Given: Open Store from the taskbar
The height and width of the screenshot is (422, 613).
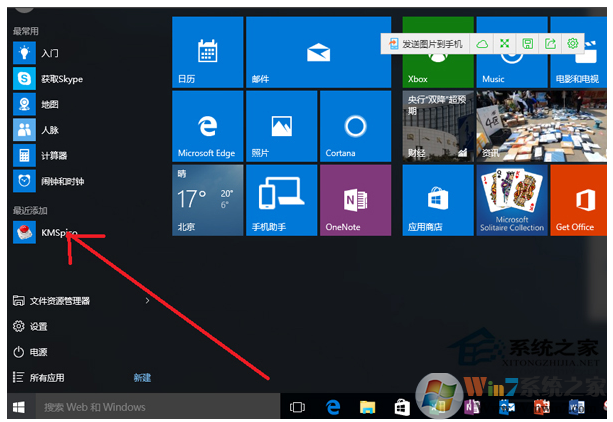Looking at the screenshot, I should [402, 407].
